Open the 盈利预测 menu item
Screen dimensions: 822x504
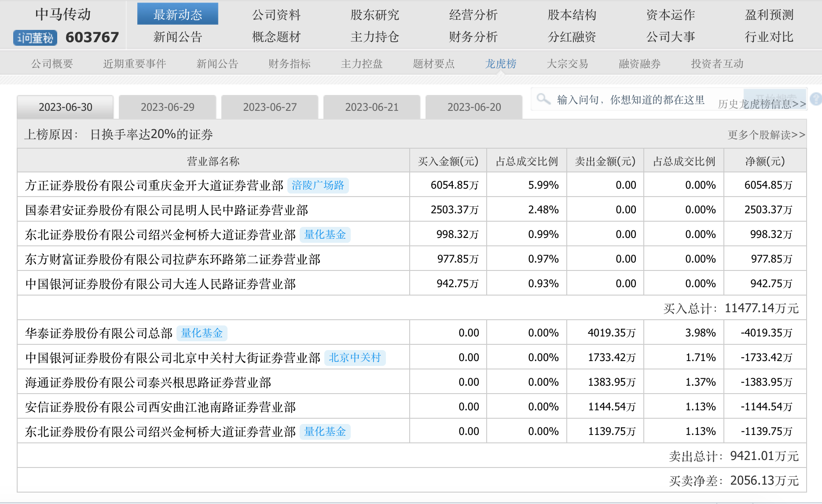tap(769, 15)
